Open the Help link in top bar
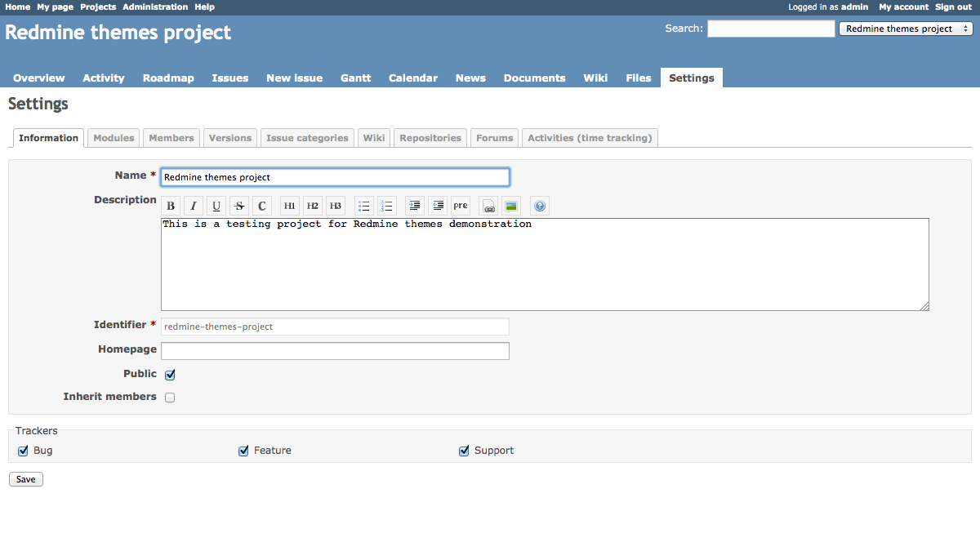Viewport: 980px width, 560px height. pos(205,7)
